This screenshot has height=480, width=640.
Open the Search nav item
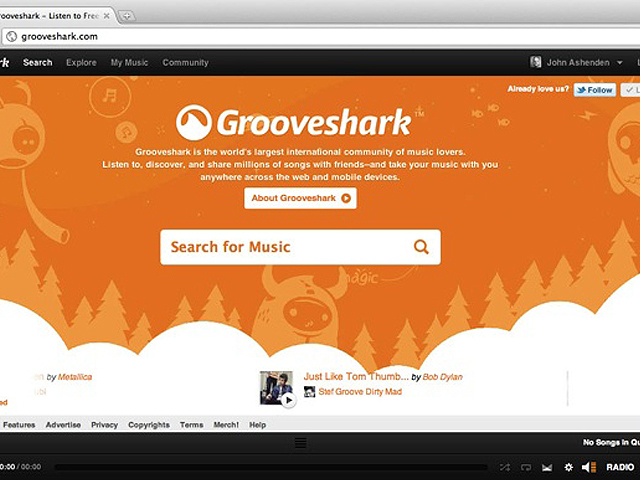click(38, 62)
